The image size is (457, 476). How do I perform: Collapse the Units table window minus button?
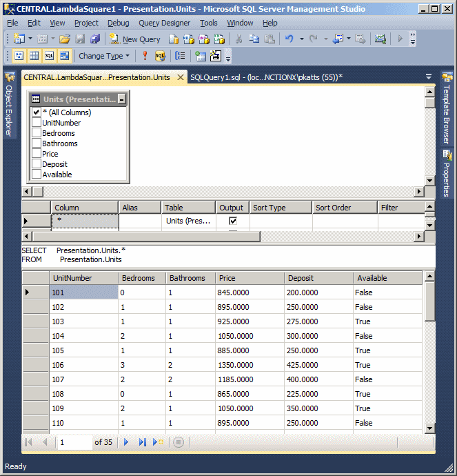click(121, 99)
